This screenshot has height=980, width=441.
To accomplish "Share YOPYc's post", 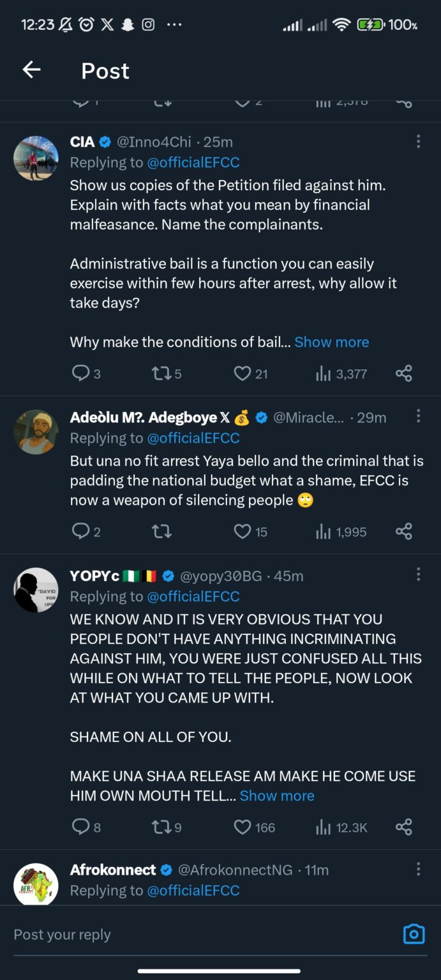I will click(x=404, y=828).
